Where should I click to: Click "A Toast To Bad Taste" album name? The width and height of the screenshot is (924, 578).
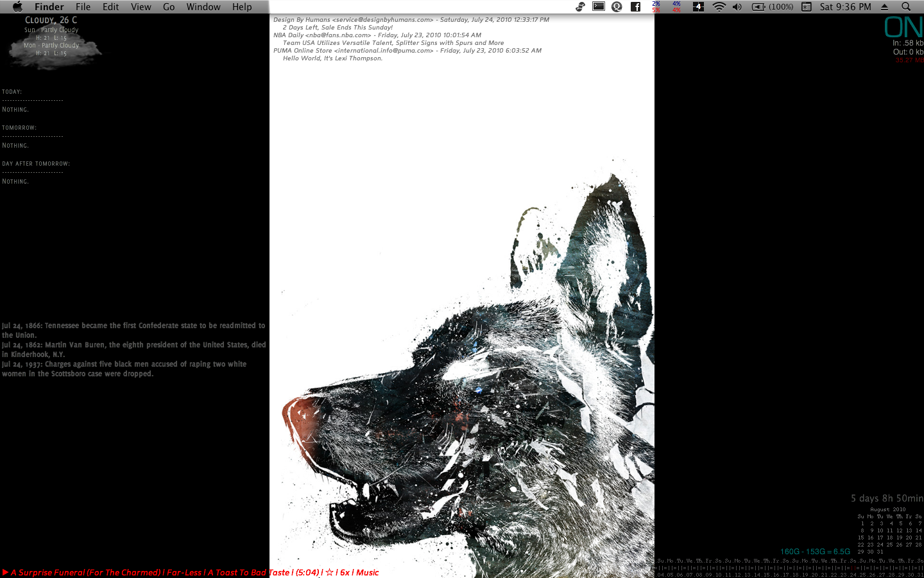coord(249,572)
